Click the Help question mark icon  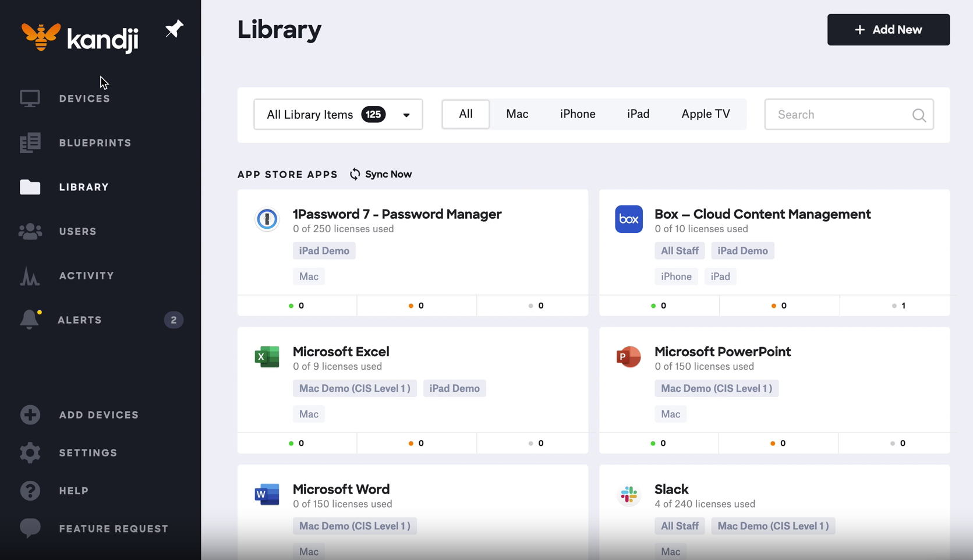pyautogui.click(x=30, y=491)
